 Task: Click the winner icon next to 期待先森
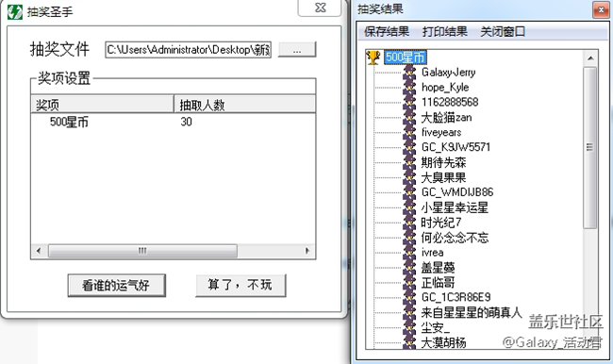409,162
